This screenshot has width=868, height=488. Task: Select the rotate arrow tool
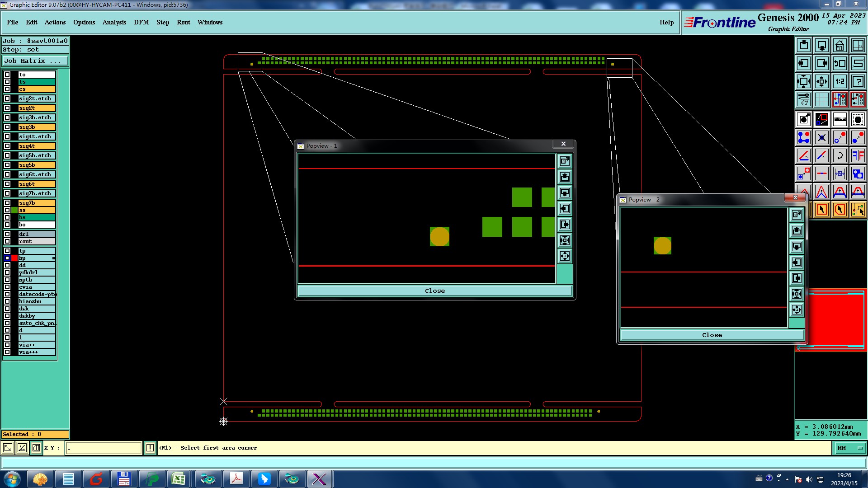click(x=840, y=155)
